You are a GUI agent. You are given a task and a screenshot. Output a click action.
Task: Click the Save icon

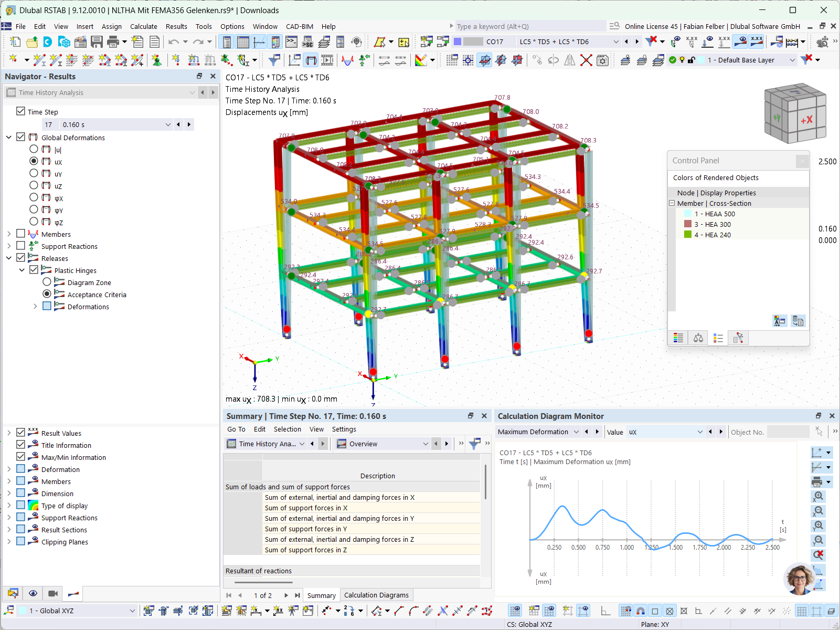click(x=97, y=42)
